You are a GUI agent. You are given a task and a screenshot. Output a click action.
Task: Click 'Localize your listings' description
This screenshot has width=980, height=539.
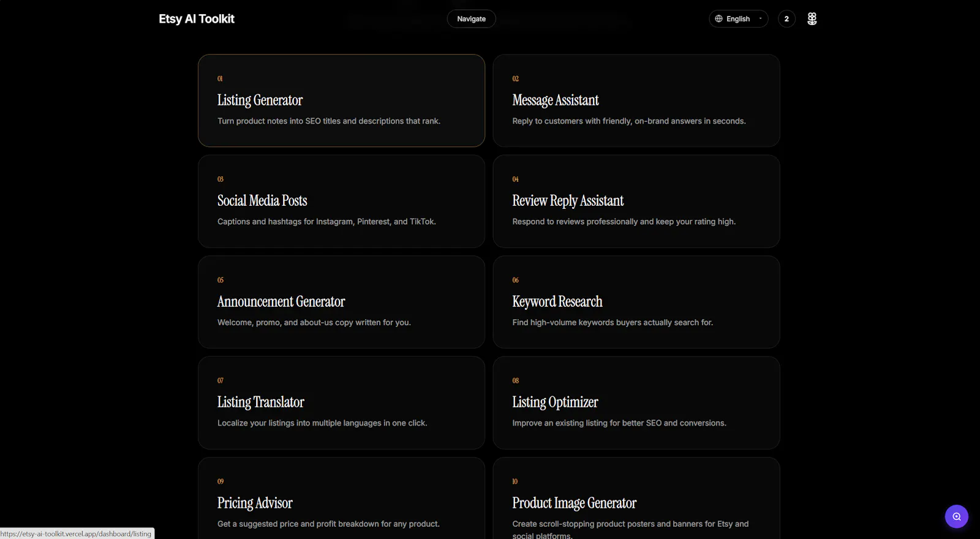coord(322,423)
